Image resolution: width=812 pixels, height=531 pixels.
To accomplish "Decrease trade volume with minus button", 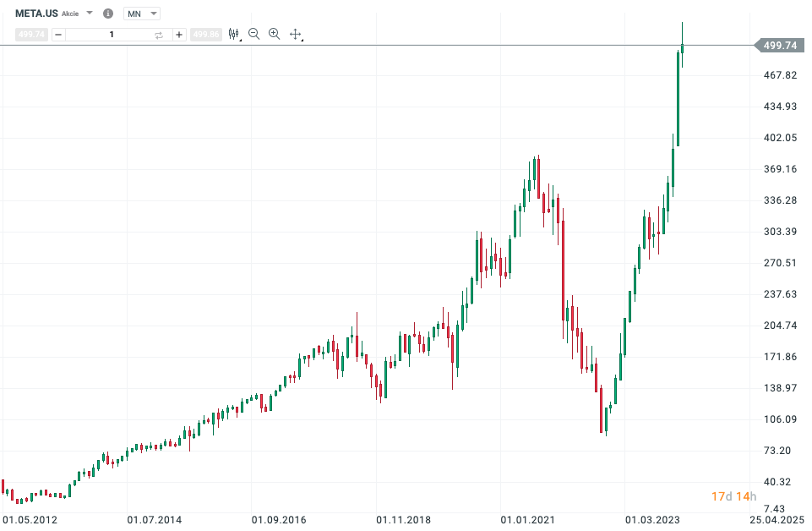I will click(58, 35).
